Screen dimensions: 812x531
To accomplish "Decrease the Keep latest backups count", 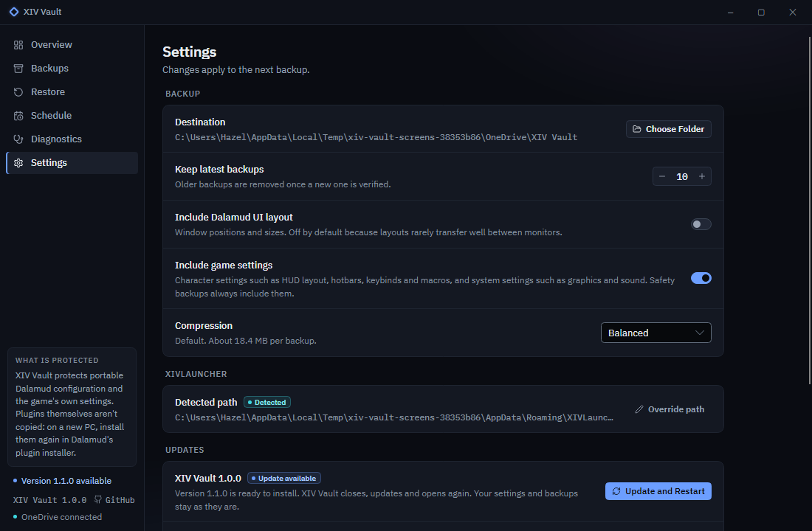I will pos(662,176).
